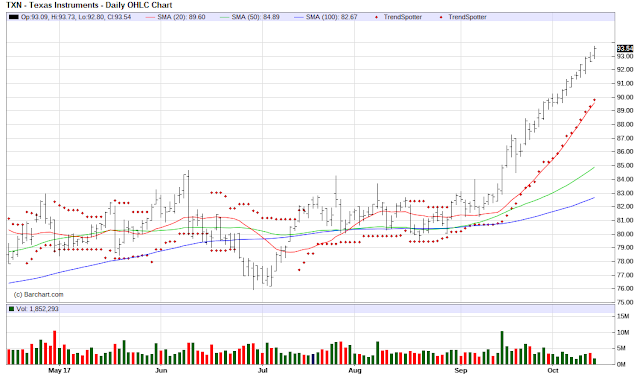Click the 75.00 price axis label
This screenshot has height=389, width=640.
click(625, 302)
